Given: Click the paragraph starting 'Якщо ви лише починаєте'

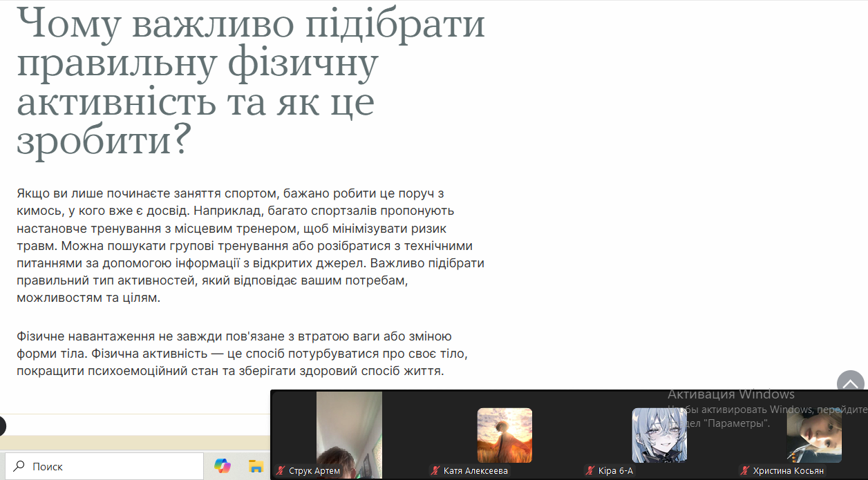Looking at the screenshot, I should point(251,246).
